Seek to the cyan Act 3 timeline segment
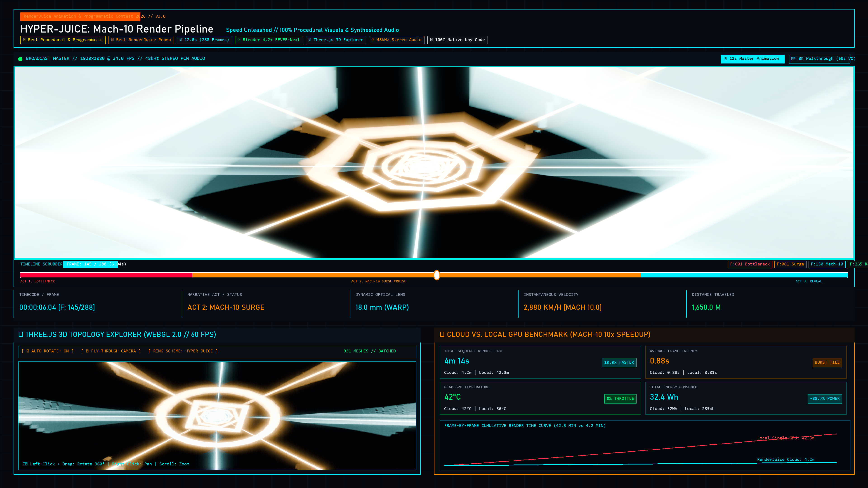The image size is (868, 488). tap(744, 275)
